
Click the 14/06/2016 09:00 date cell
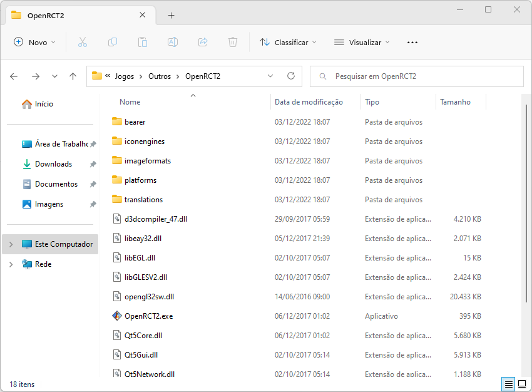coord(302,297)
